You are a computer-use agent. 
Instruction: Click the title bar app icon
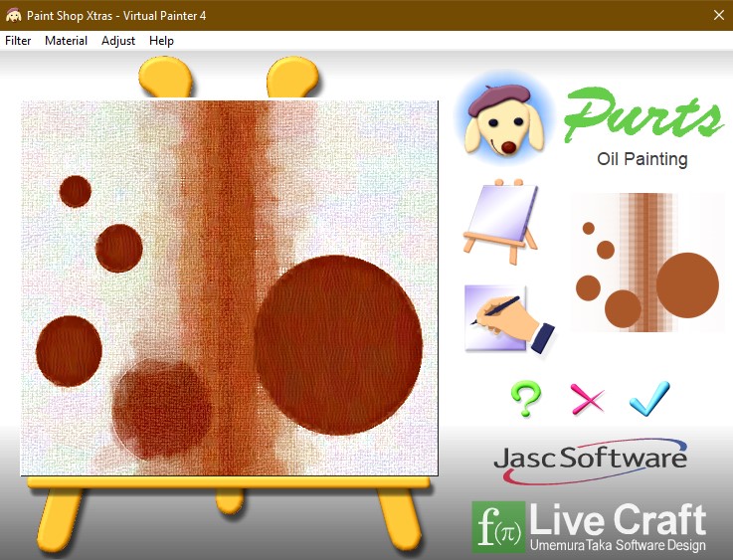pyautogui.click(x=14, y=16)
